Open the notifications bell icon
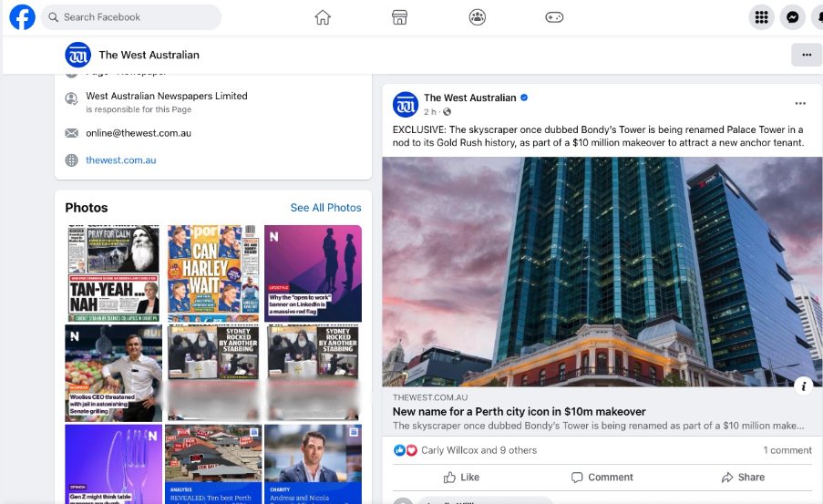 tap(818, 17)
